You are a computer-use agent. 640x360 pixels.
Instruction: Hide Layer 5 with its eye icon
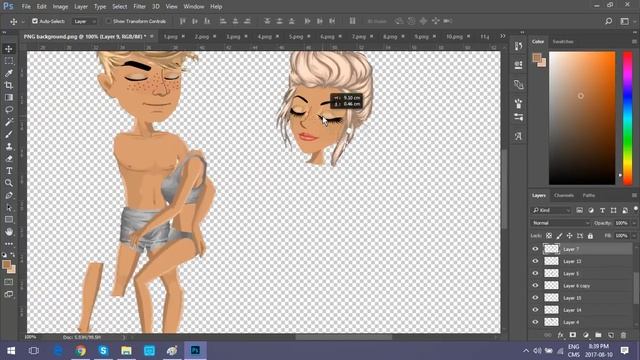tap(535, 273)
